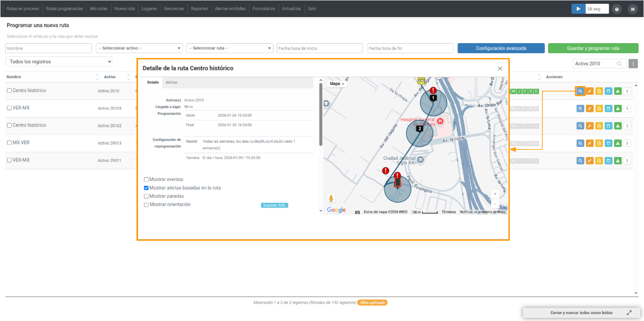
Task: Click Cerrar y marcar todas como leídas
Action: 582,313
